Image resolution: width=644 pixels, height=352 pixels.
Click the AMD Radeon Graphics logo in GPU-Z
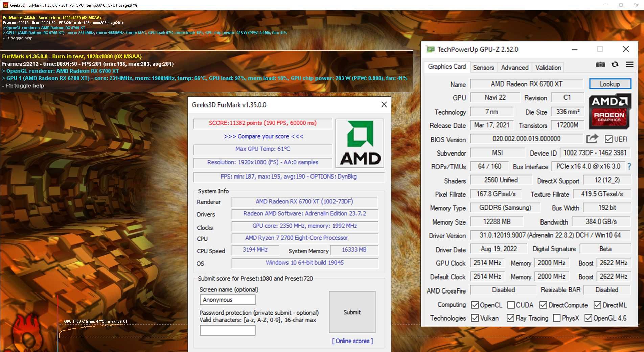point(610,112)
